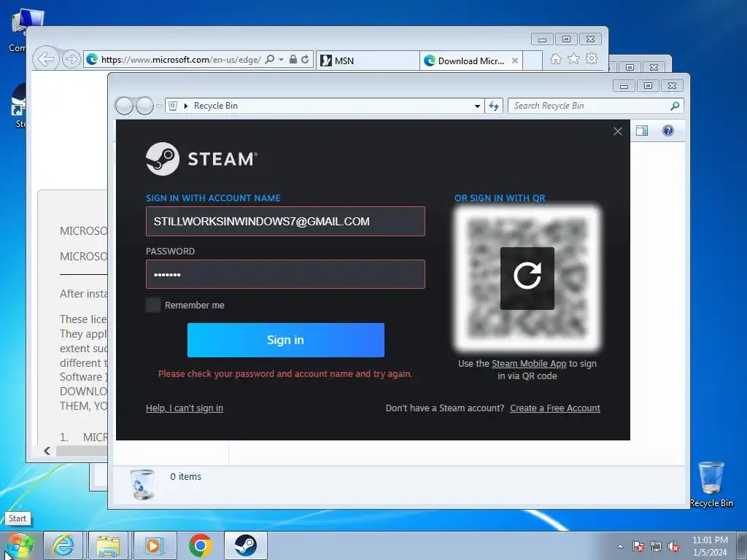Viewport: 747px width, 560px height.
Task: Click the muted volume tray icon
Action: (x=673, y=547)
